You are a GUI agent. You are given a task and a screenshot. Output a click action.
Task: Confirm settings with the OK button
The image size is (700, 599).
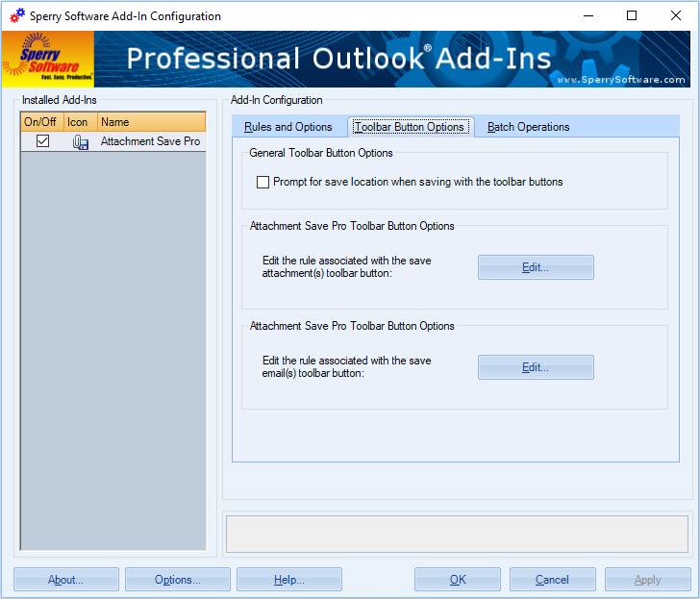[458, 580]
